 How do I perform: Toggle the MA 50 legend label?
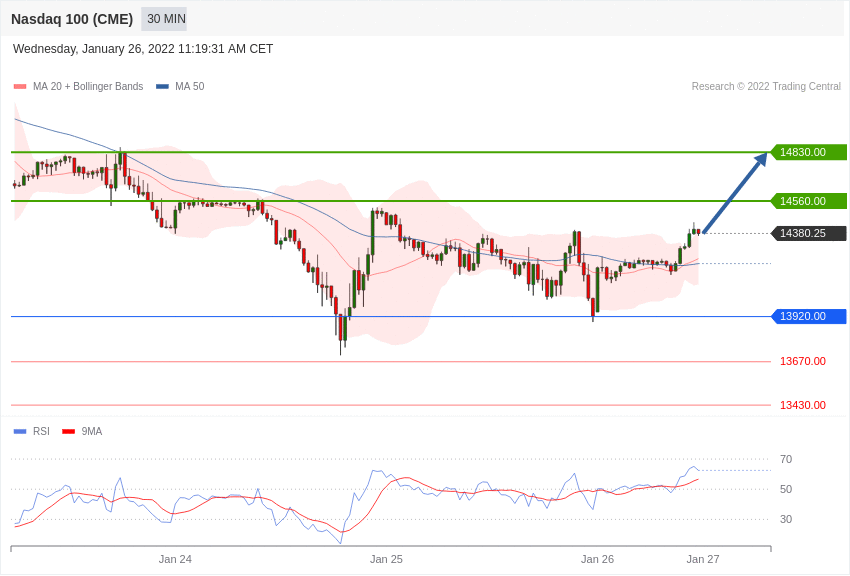pyautogui.click(x=189, y=87)
